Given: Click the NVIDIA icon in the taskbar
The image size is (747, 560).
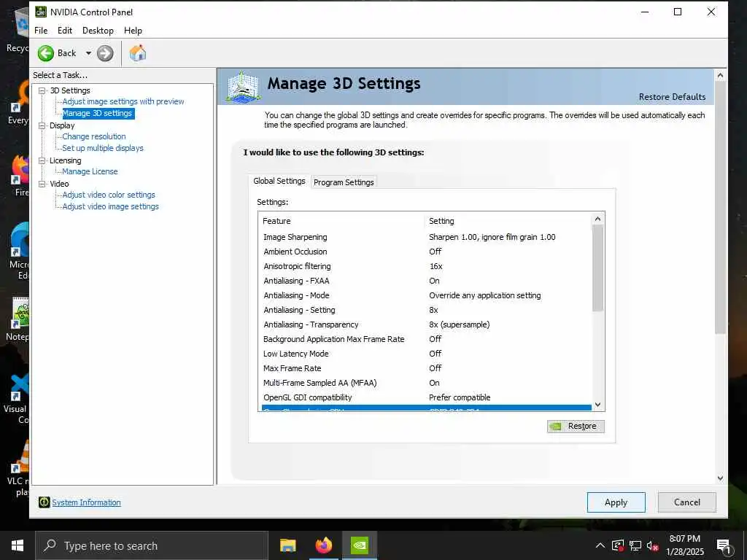Looking at the screenshot, I should (359, 545).
